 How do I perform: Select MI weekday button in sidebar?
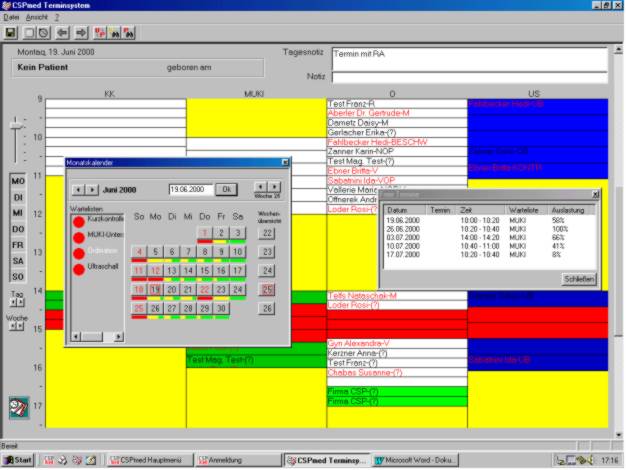click(18, 213)
